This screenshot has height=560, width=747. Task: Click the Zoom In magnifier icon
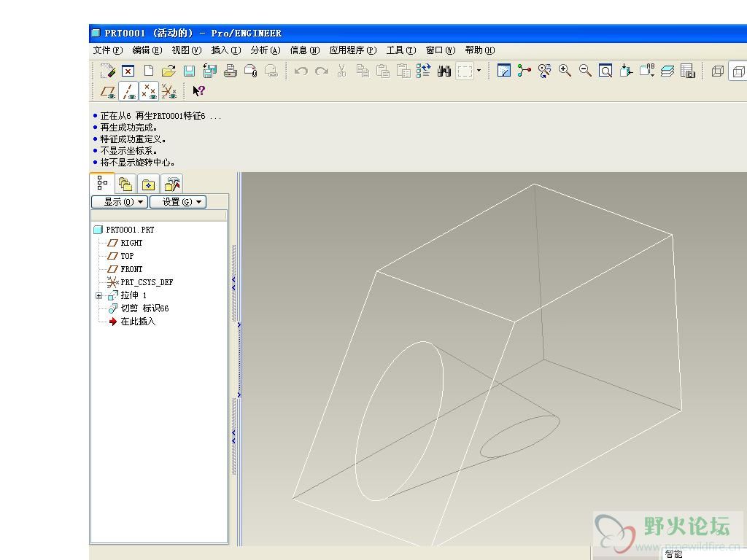coord(565,71)
